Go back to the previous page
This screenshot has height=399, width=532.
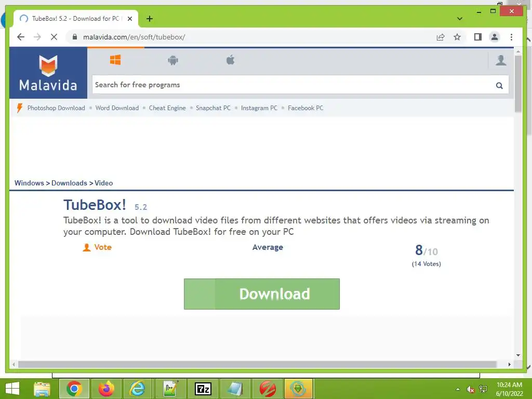[21, 37]
